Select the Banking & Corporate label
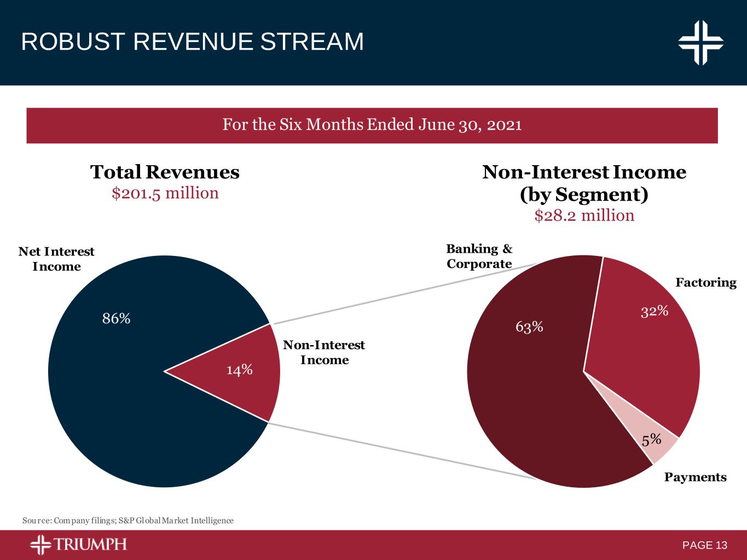This screenshot has width=747, height=560. click(x=479, y=256)
